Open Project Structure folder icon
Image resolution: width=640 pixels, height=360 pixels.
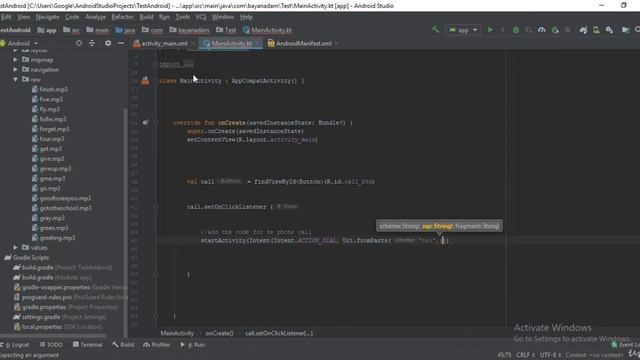(625, 30)
